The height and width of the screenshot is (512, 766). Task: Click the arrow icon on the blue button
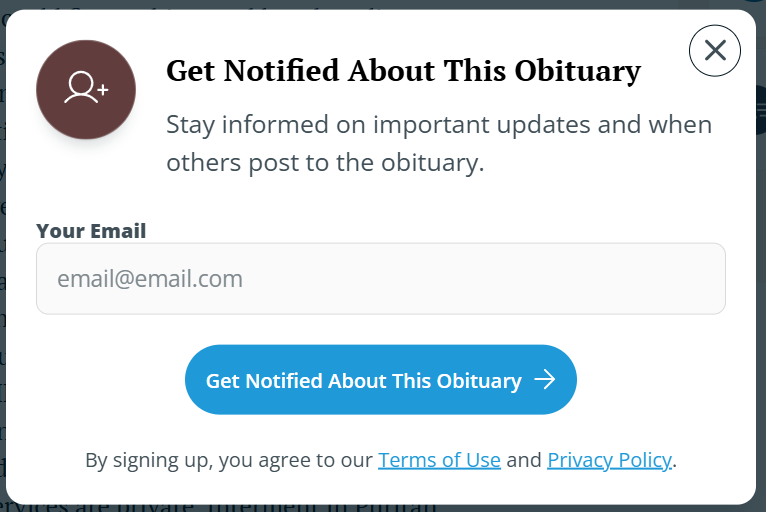[x=545, y=380]
